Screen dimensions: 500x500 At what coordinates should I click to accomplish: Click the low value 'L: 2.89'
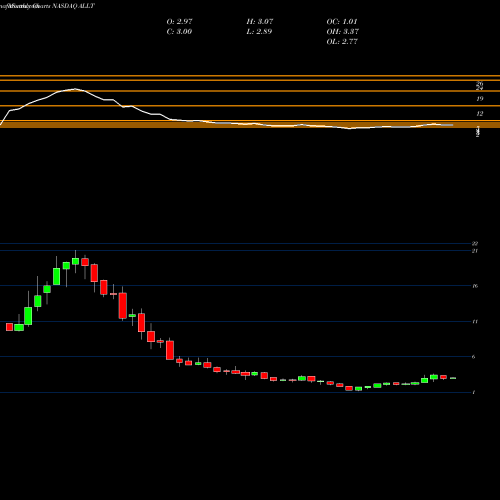pos(259,32)
